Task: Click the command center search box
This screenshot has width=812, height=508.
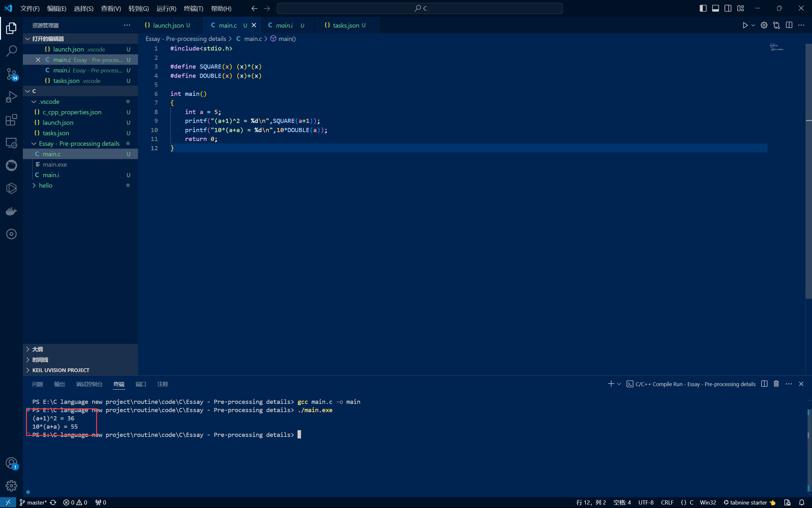Action: pyautogui.click(x=420, y=8)
